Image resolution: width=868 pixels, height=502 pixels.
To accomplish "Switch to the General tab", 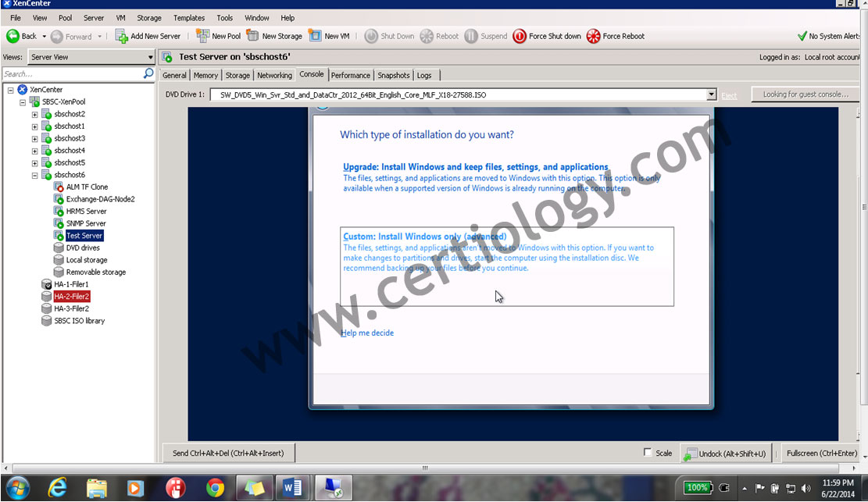I will coord(174,75).
